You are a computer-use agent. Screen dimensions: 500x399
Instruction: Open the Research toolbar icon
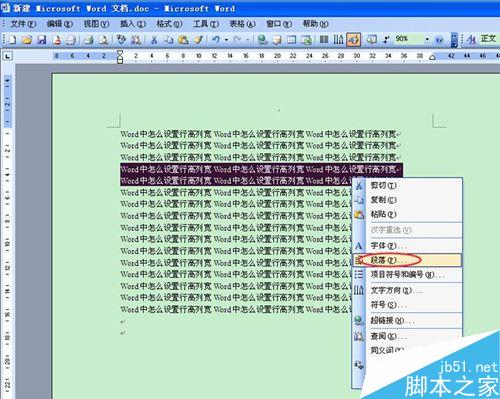tap(135, 40)
